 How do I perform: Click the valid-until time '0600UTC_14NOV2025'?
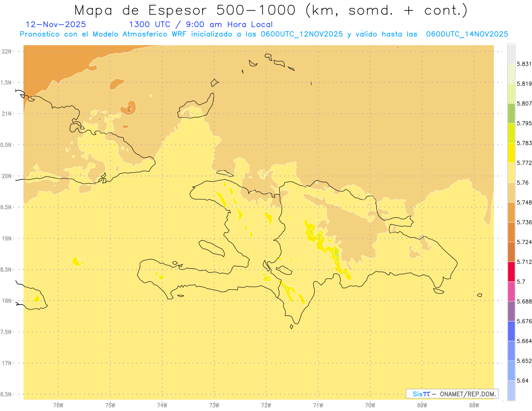(467, 34)
